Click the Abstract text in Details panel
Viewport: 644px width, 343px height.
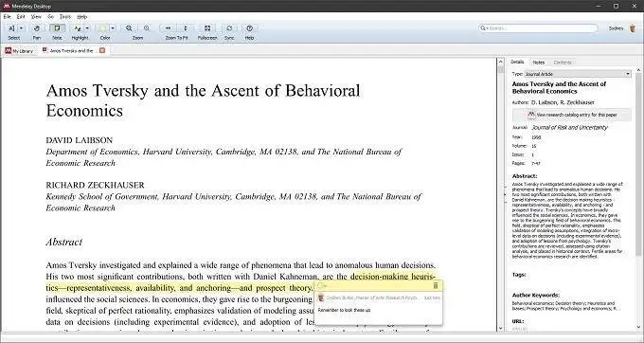567,220
